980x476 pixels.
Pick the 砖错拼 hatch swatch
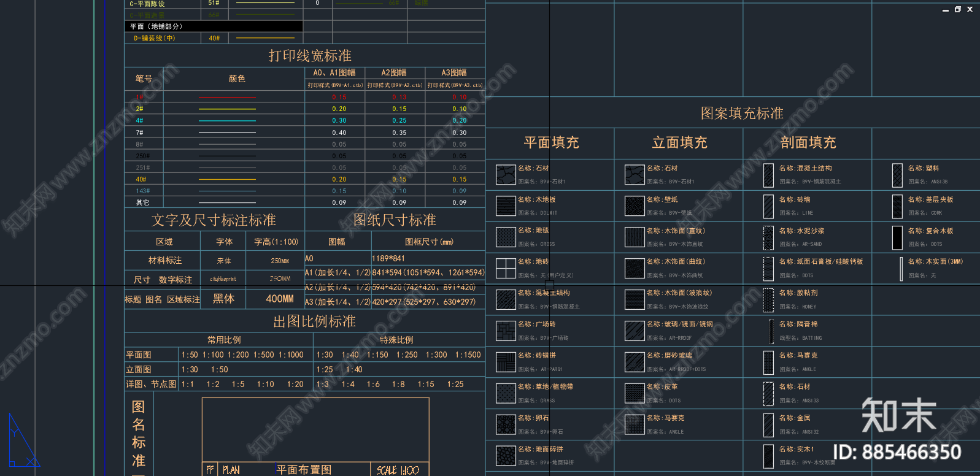506,363
